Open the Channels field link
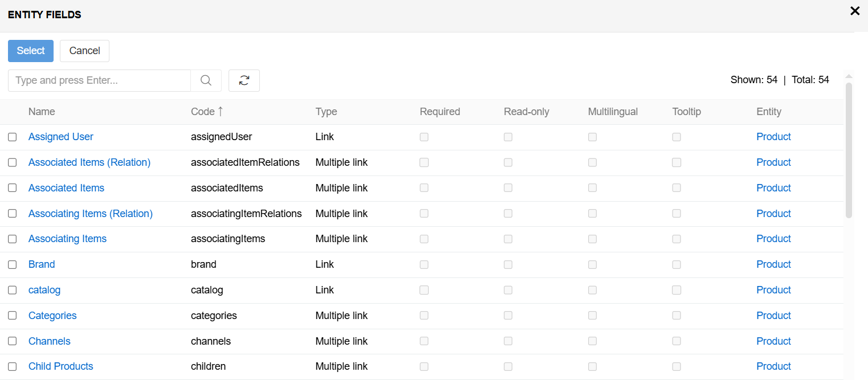 tap(50, 341)
